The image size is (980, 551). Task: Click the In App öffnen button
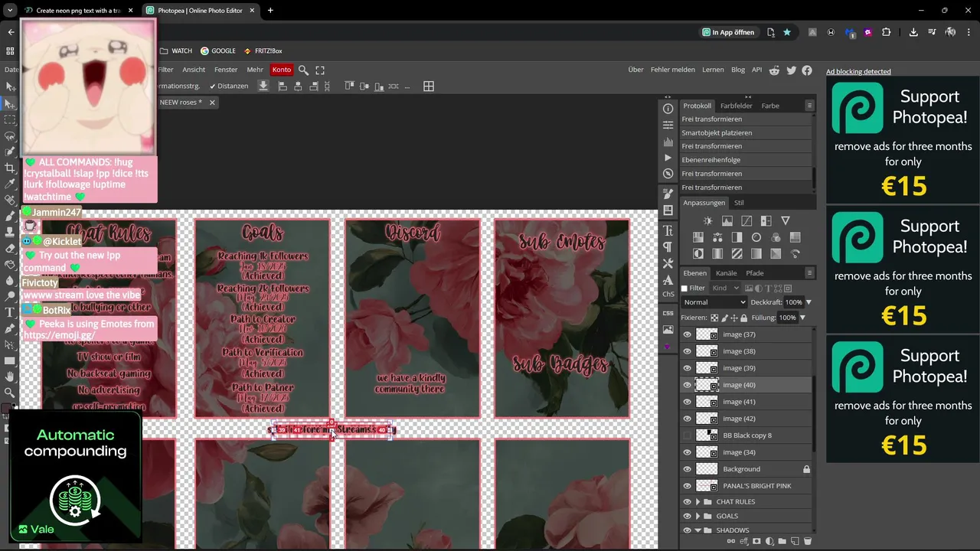728,32
